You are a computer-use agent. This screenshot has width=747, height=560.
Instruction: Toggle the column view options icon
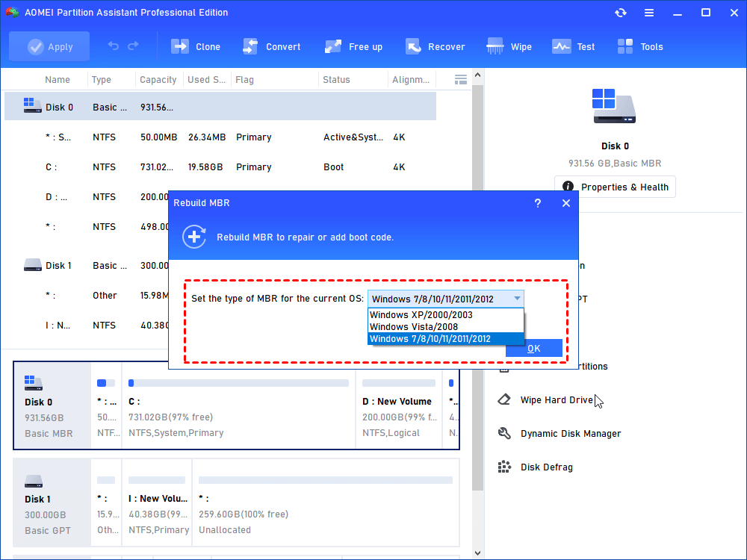461,79
